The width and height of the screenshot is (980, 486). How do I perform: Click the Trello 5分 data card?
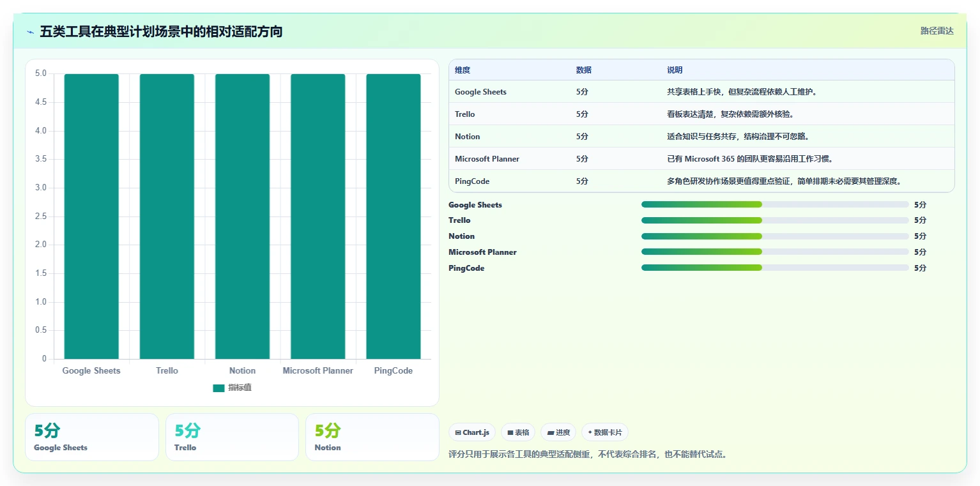232,437
